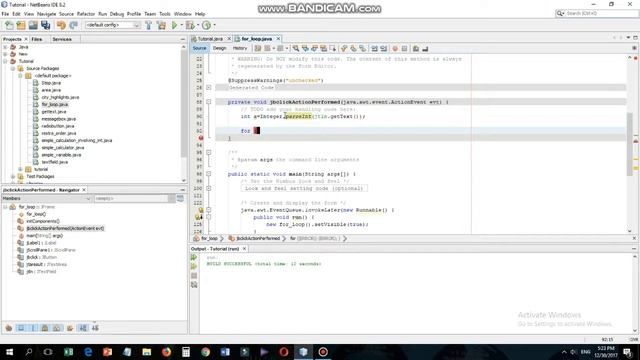Click the Build Project hammer icon

[149, 25]
